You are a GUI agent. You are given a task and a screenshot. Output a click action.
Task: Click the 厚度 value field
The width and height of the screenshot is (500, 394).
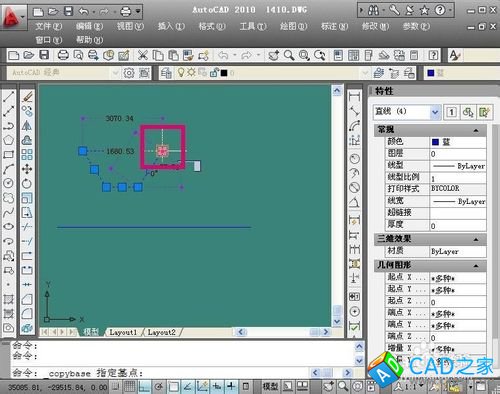(x=458, y=226)
